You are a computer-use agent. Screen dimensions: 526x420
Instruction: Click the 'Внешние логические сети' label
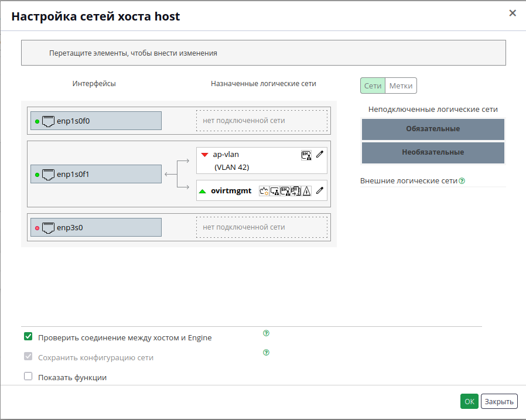pos(409,181)
